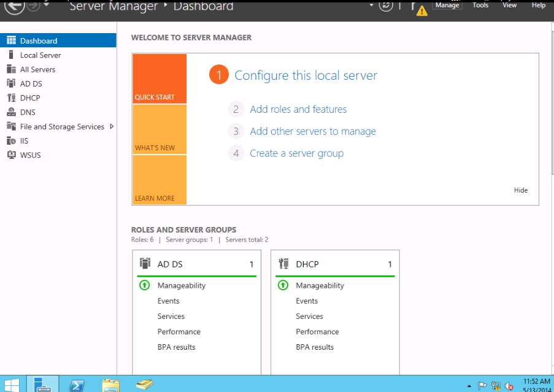Select the LEARN MORE tile

(x=160, y=180)
